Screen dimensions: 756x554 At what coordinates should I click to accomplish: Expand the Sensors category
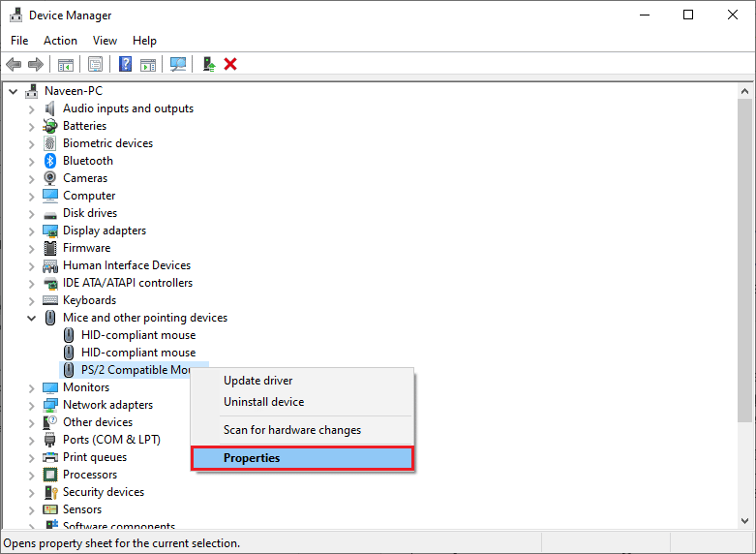(x=32, y=509)
